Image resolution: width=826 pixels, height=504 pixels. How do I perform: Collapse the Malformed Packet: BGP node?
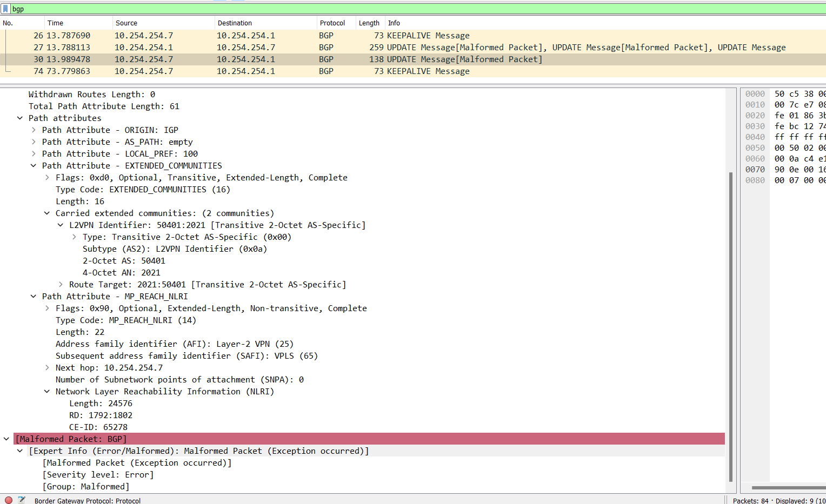pyautogui.click(x=6, y=439)
